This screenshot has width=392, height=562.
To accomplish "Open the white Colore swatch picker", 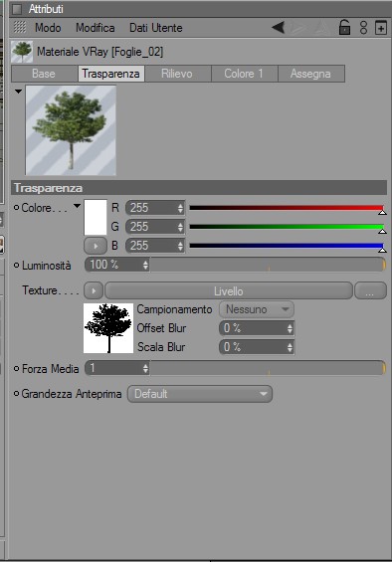I will coord(96,217).
